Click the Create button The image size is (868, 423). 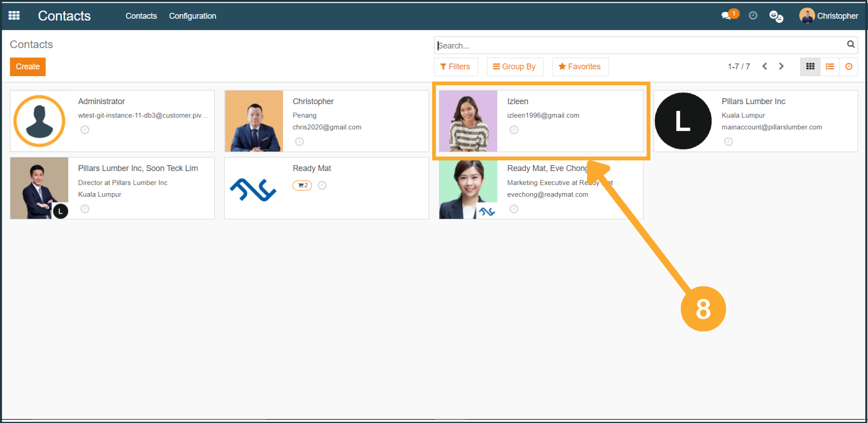(x=28, y=67)
